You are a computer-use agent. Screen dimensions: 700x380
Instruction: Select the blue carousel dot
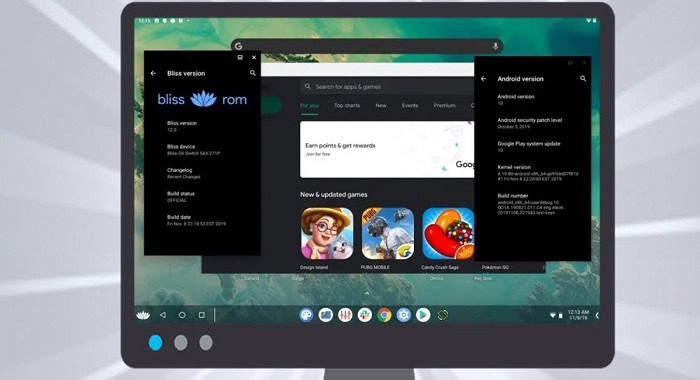(156, 343)
